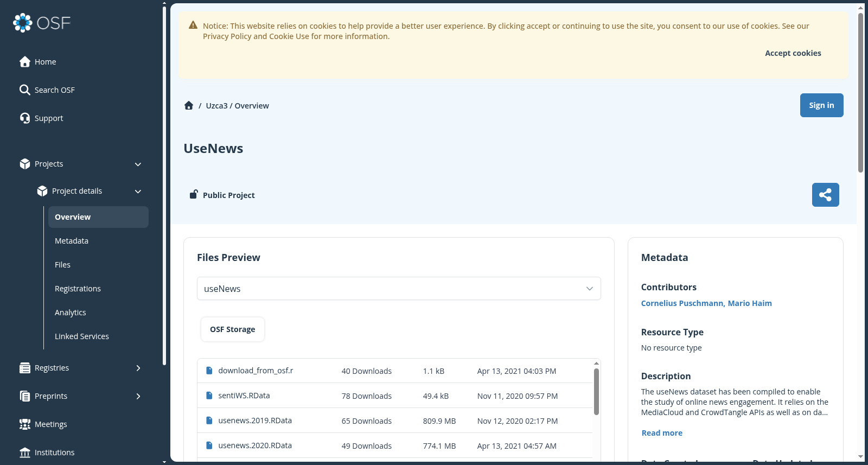Open Analytics in the sidebar
The width and height of the screenshot is (868, 465).
(x=98, y=313)
